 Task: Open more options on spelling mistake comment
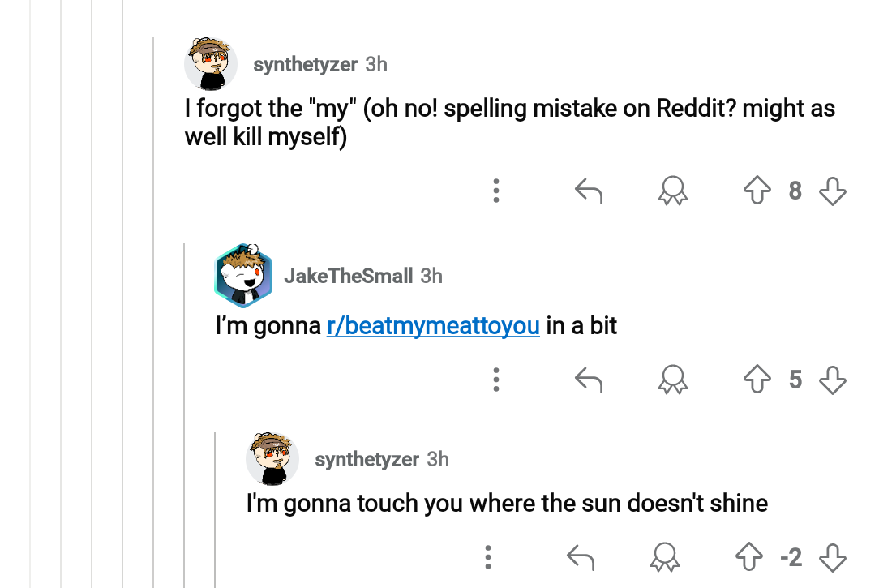(x=496, y=191)
